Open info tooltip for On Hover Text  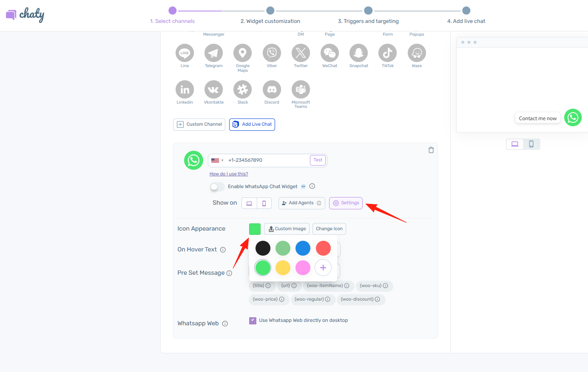223,250
